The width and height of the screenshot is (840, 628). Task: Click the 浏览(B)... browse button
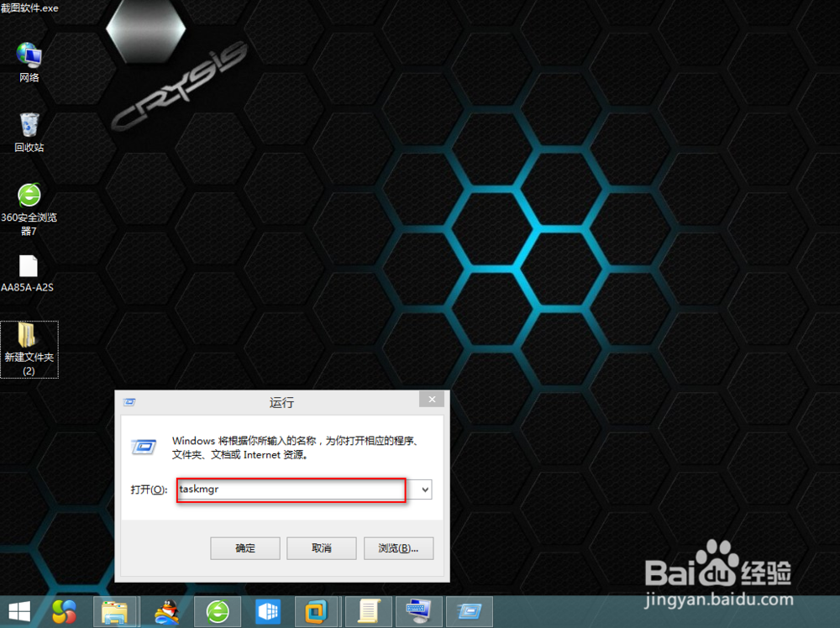[398, 548]
